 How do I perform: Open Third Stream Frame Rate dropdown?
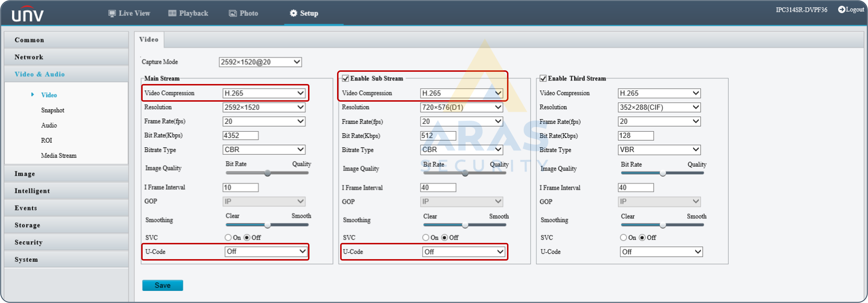[659, 122]
